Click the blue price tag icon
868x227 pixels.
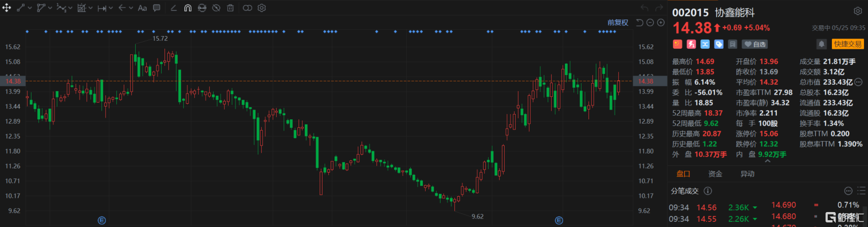click(719, 44)
